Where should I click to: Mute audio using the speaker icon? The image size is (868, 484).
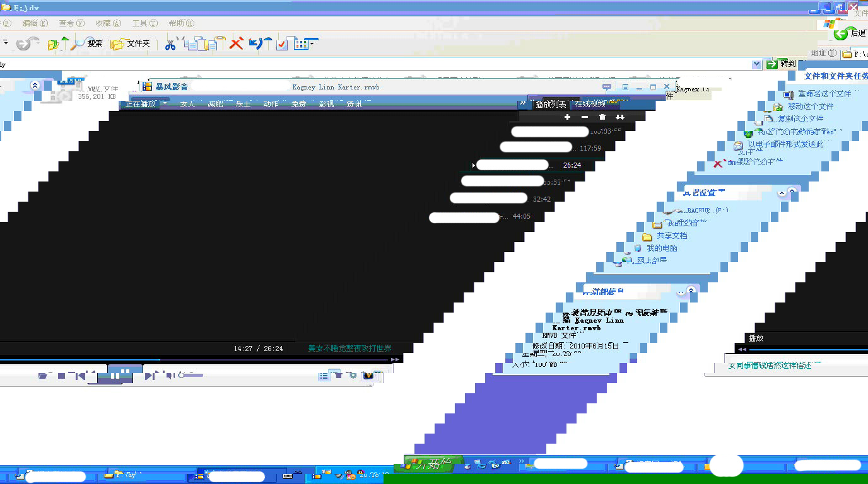(170, 376)
